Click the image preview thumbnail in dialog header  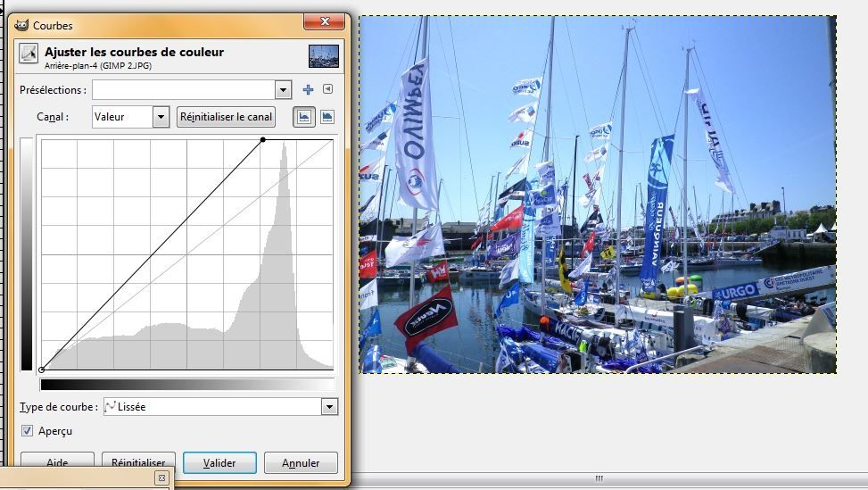coord(324,56)
